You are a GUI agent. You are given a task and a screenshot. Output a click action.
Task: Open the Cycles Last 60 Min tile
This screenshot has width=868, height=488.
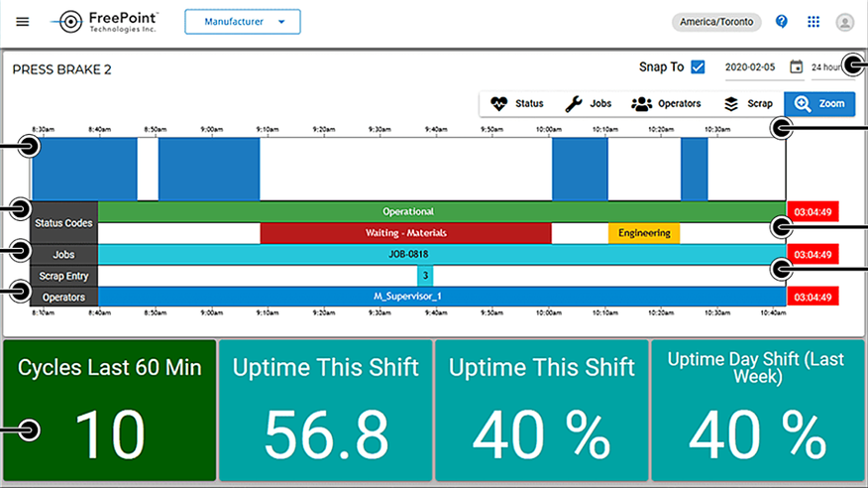109,410
